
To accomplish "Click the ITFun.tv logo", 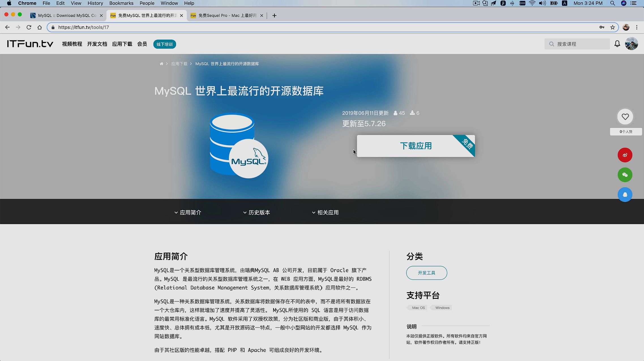I will [x=30, y=44].
